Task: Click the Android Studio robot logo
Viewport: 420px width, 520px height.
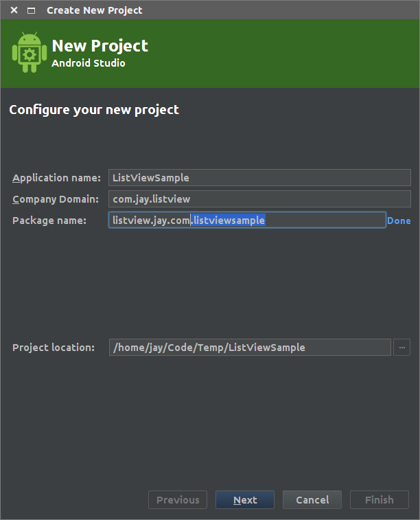Action: pos(29,53)
